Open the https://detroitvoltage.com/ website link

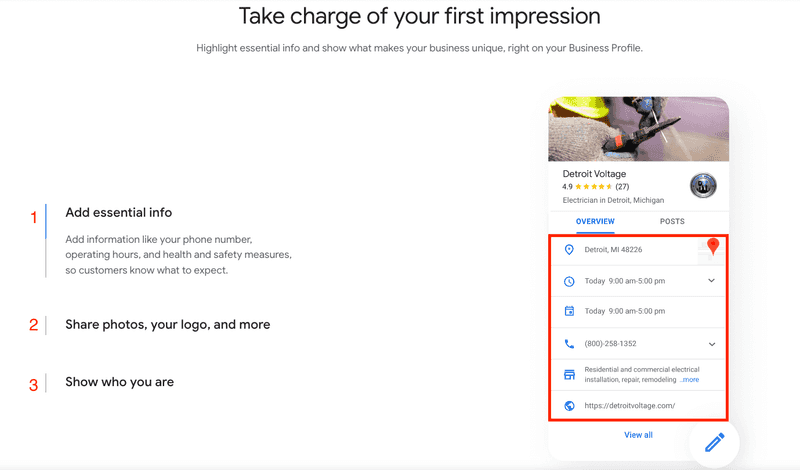[630, 406]
